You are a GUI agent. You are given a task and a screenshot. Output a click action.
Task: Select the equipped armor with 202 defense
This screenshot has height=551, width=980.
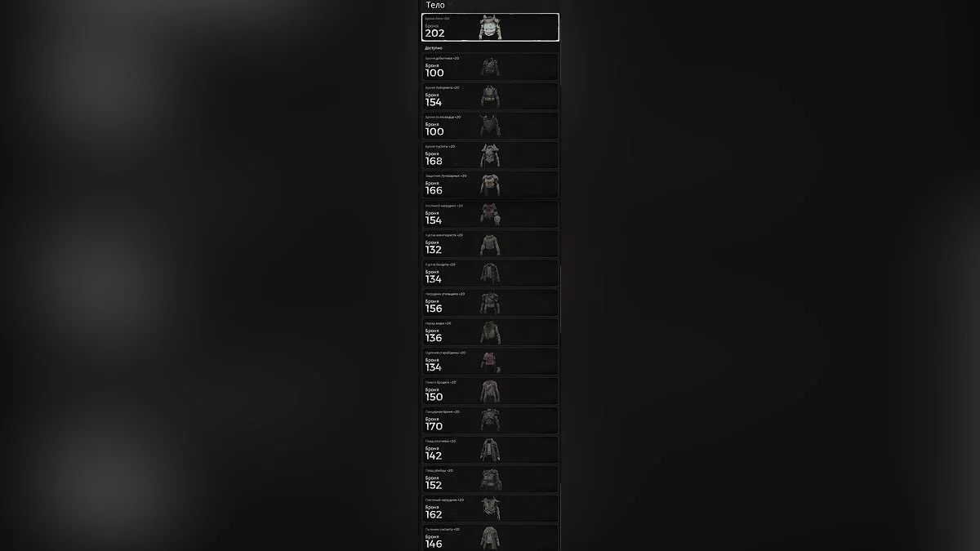point(490,27)
